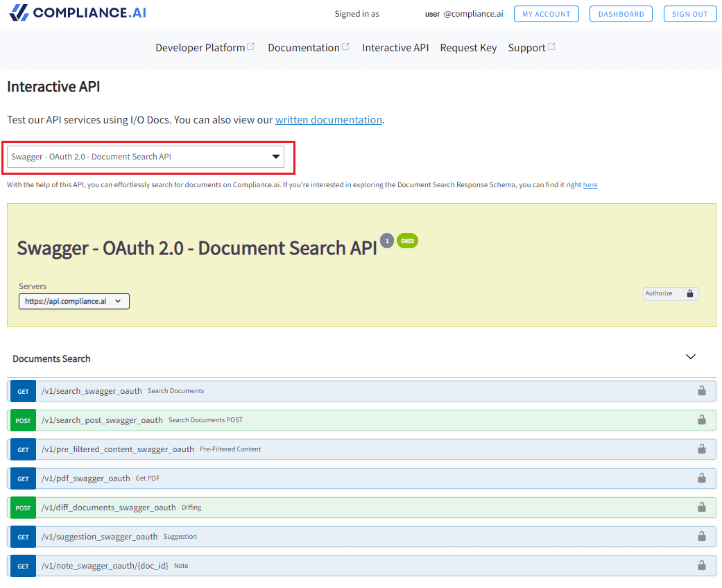Image resolution: width=722 pixels, height=588 pixels.
Task: Open Request Key menu item
Action: (x=468, y=48)
